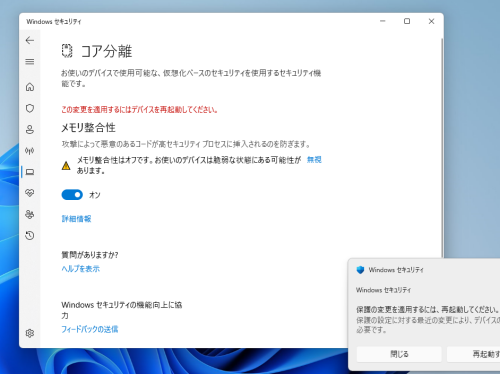This screenshot has width=500, height=374.
Task: Close the Windows セキュリティ window
Action: tap(431, 21)
